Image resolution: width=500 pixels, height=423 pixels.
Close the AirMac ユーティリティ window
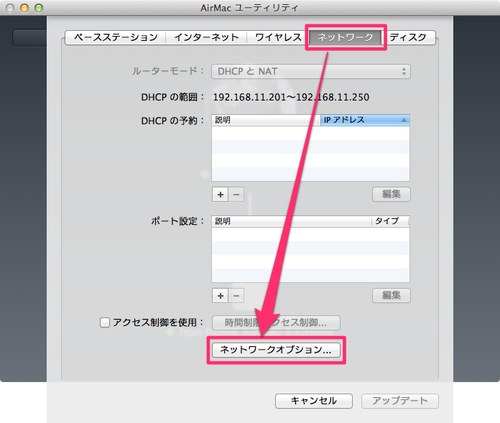point(10,8)
